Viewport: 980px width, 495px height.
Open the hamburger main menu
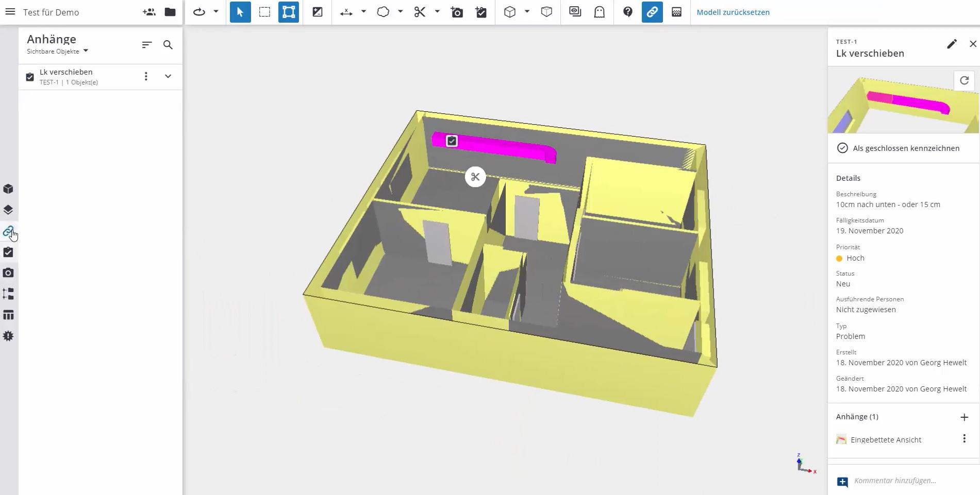pyautogui.click(x=10, y=12)
